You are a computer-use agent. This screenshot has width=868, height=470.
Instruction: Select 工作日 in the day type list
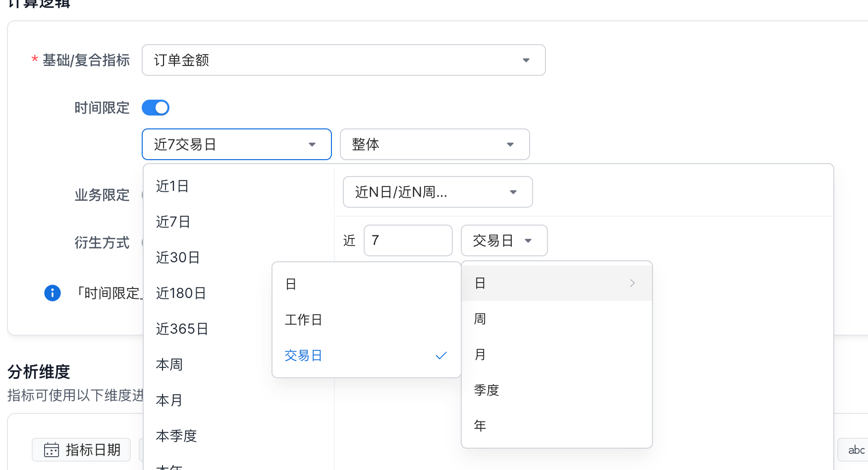(x=304, y=320)
